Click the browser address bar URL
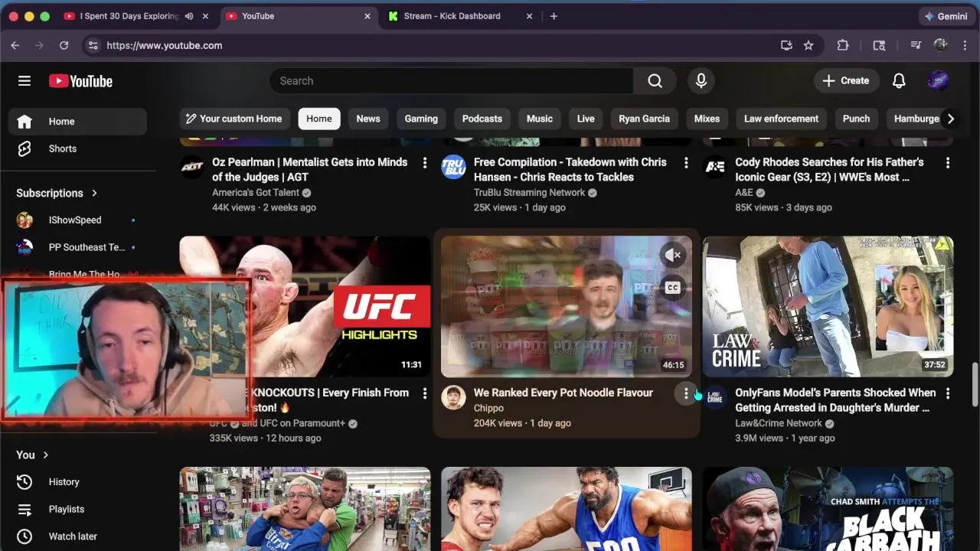This screenshot has height=551, width=980. 165,46
